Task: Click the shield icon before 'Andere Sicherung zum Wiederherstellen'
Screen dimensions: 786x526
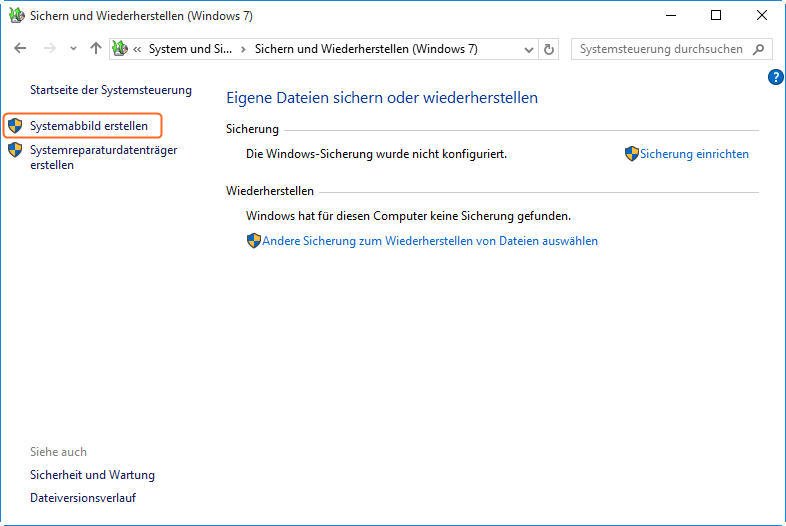Action: [254, 241]
